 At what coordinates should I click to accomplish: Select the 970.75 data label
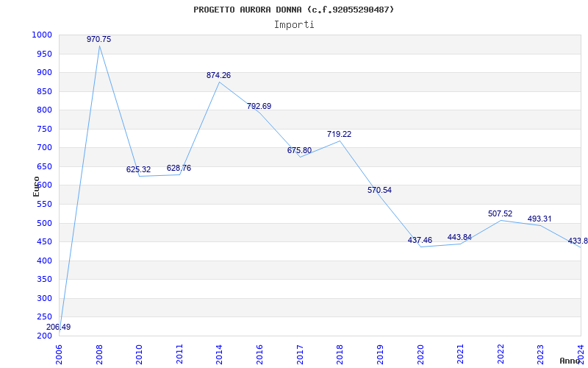click(99, 39)
